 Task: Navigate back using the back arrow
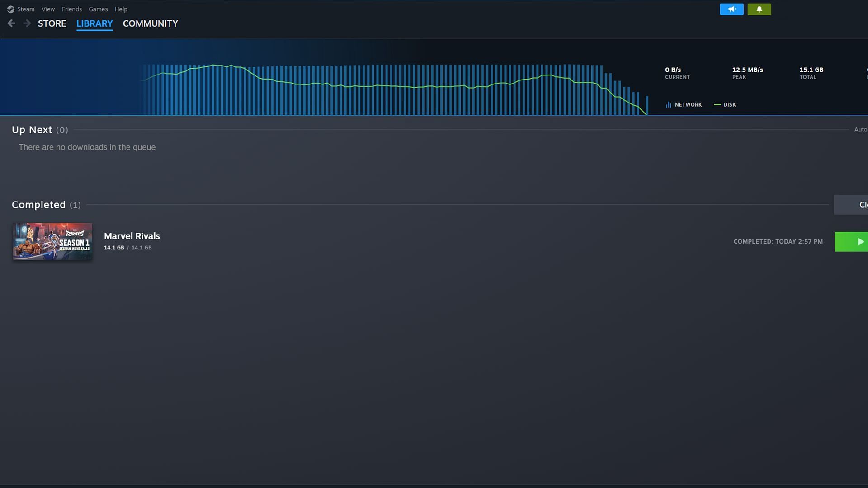[x=11, y=23]
